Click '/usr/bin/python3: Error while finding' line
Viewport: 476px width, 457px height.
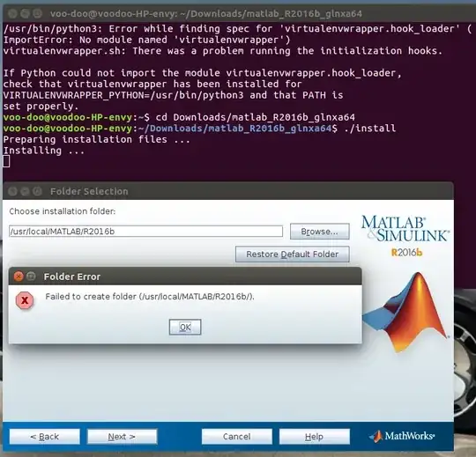tap(237, 29)
